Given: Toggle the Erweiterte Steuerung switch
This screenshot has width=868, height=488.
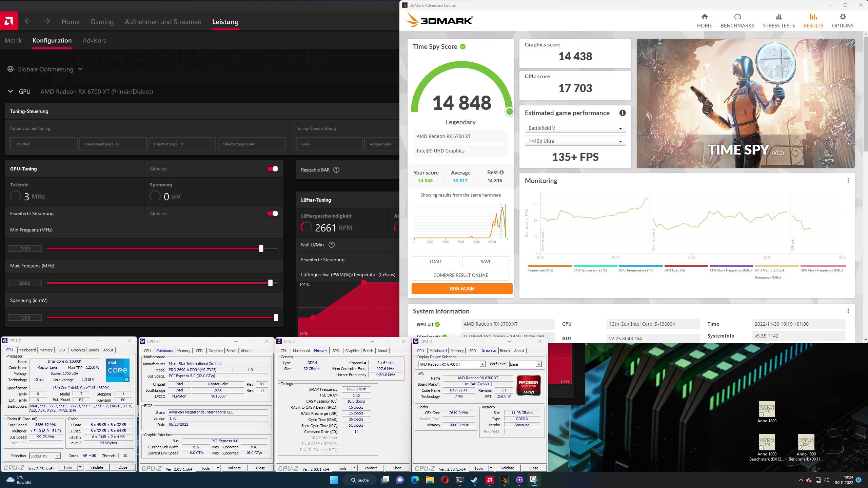Looking at the screenshot, I should 273,213.
